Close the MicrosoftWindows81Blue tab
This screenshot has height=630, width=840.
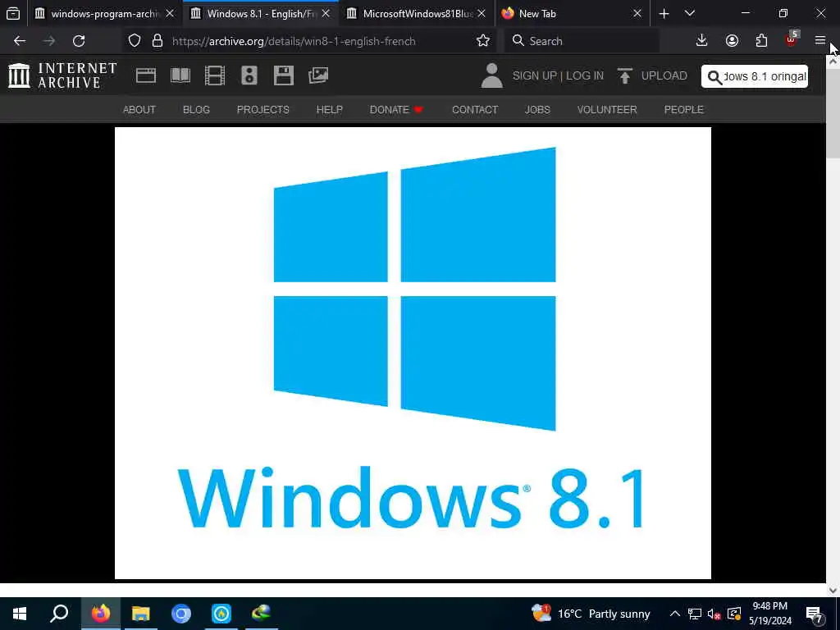pos(482,13)
